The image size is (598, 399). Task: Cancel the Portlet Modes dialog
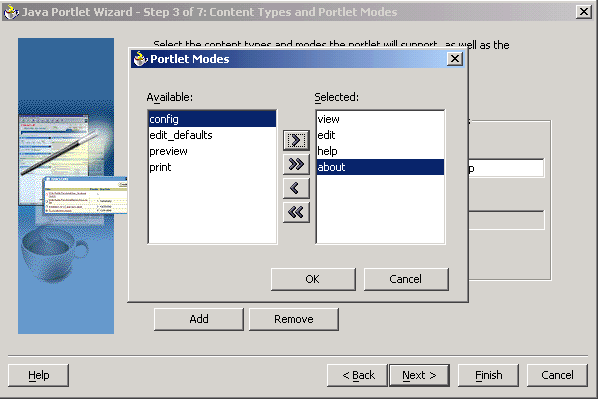tap(406, 279)
